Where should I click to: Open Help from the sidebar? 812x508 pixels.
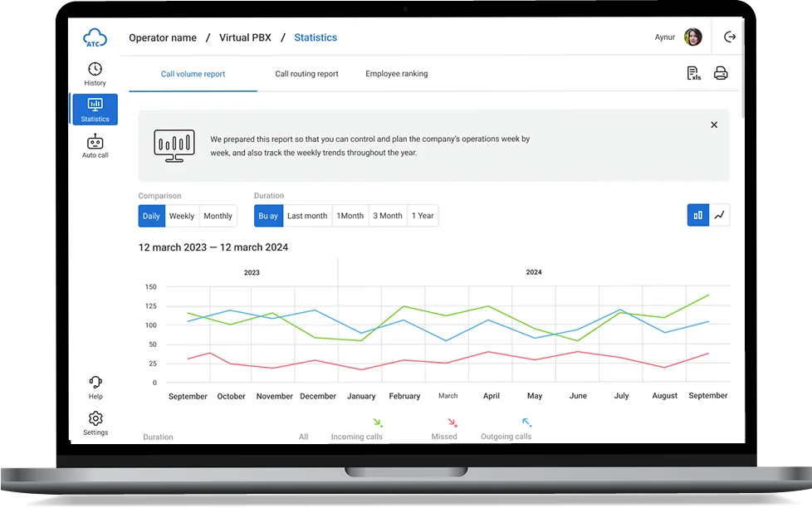(x=95, y=388)
